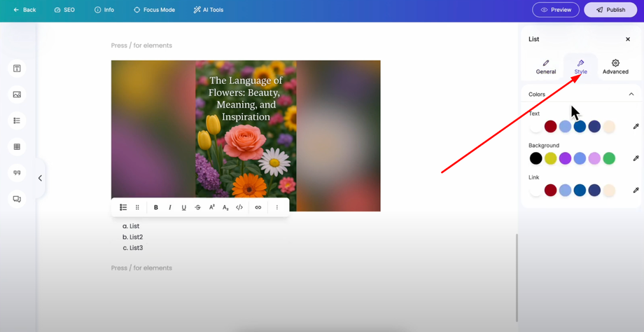Screen dimensions: 644x332
Task: Select navy Link color swatch
Action: click(x=594, y=191)
